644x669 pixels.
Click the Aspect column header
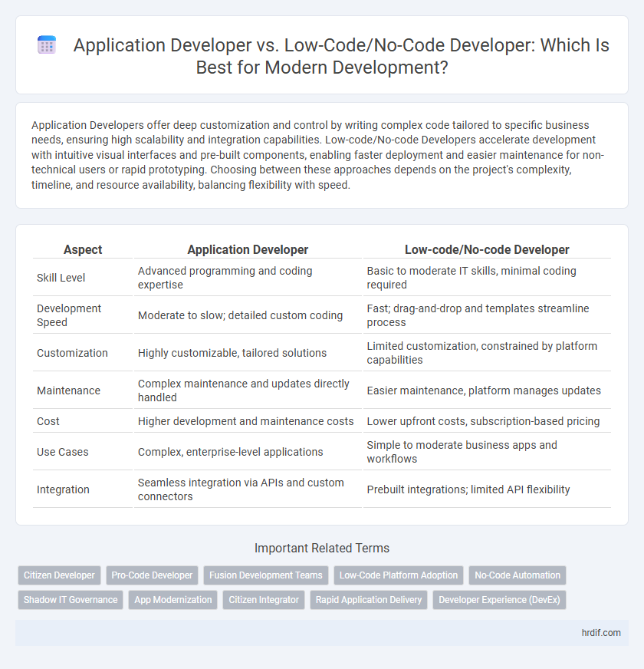tap(83, 249)
